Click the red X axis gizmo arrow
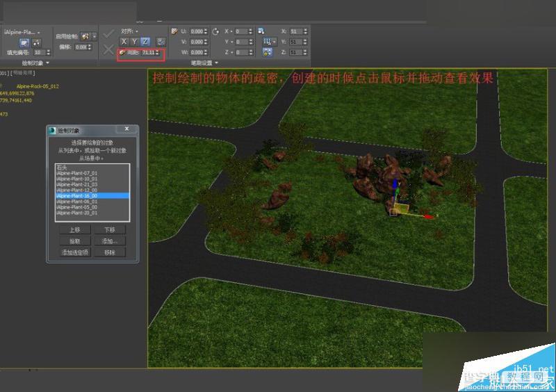The width and height of the screenshot is (556, 392). 429,216
